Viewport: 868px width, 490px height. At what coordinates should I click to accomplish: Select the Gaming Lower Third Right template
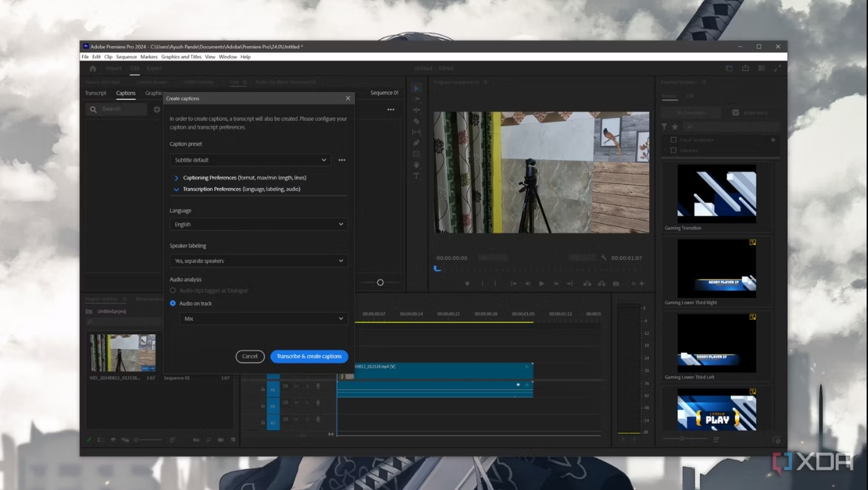[x=716, y=269]
